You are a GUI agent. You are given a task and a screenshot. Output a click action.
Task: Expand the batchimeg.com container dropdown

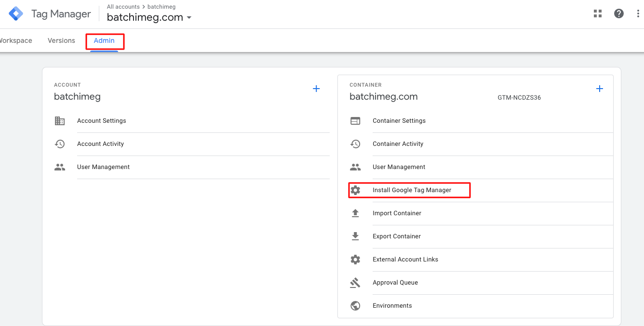tap(189, 18)
